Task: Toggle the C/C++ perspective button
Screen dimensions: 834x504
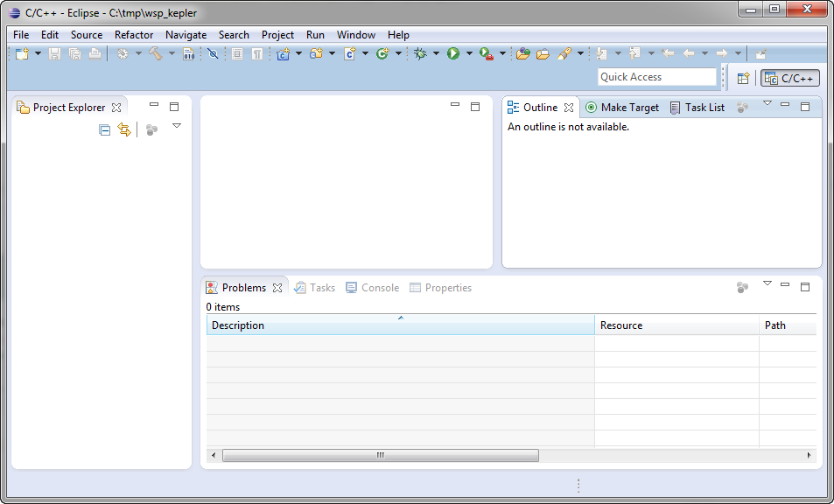Action: (790, 78)
